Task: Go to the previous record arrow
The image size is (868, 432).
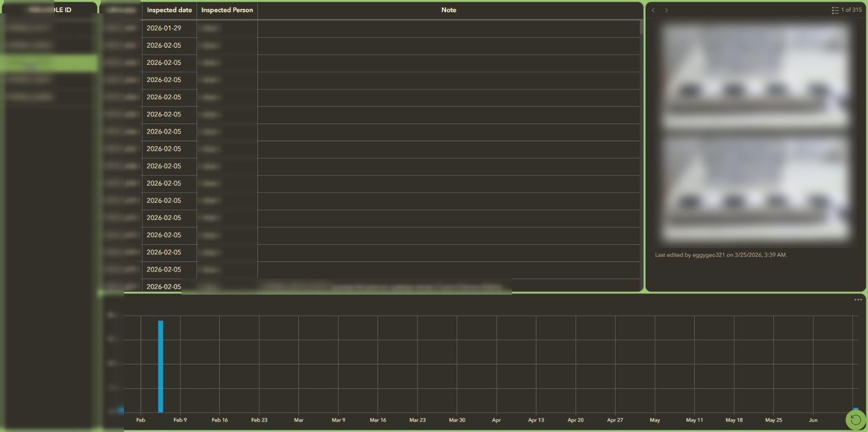Action: point(653,10)
